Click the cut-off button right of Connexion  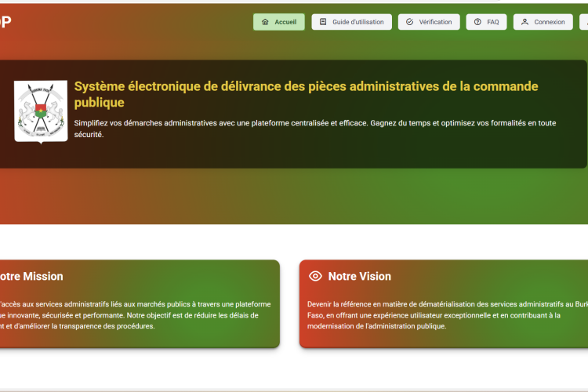tap(584, 22)
